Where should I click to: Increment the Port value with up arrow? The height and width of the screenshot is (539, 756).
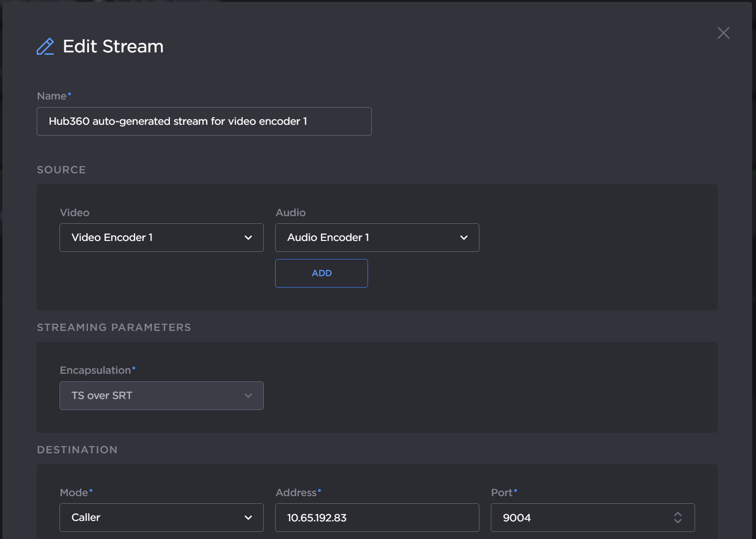(x=677, y=514)
